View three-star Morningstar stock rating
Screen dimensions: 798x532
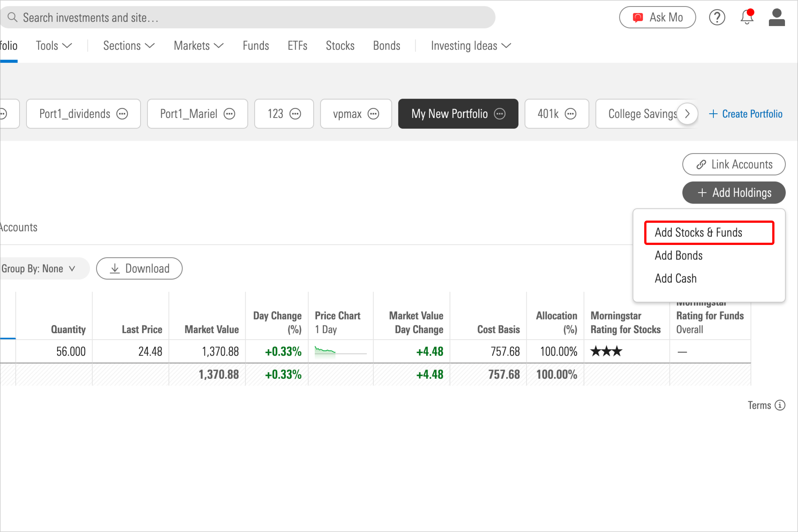606,351
